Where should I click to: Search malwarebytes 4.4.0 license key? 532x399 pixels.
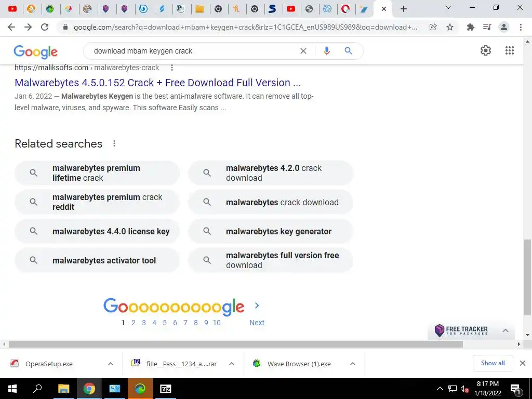[97, 231]
